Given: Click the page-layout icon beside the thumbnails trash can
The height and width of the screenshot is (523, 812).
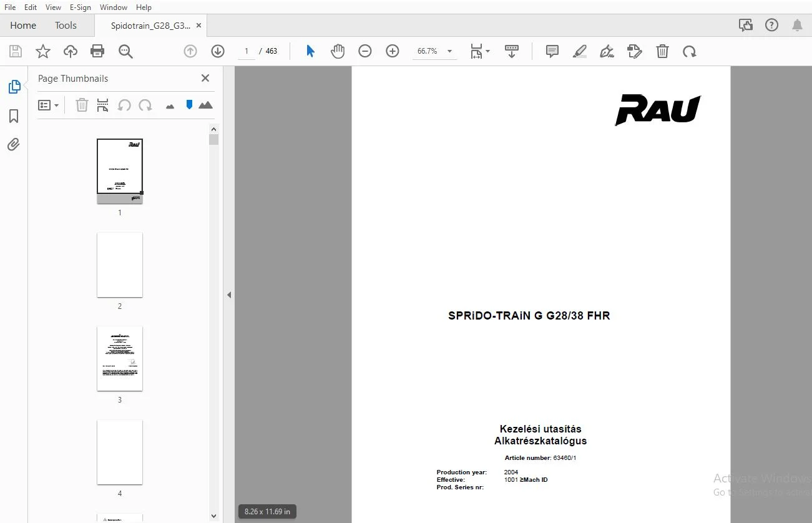Looking at the screenshot, I should click(x=103, y=105).
